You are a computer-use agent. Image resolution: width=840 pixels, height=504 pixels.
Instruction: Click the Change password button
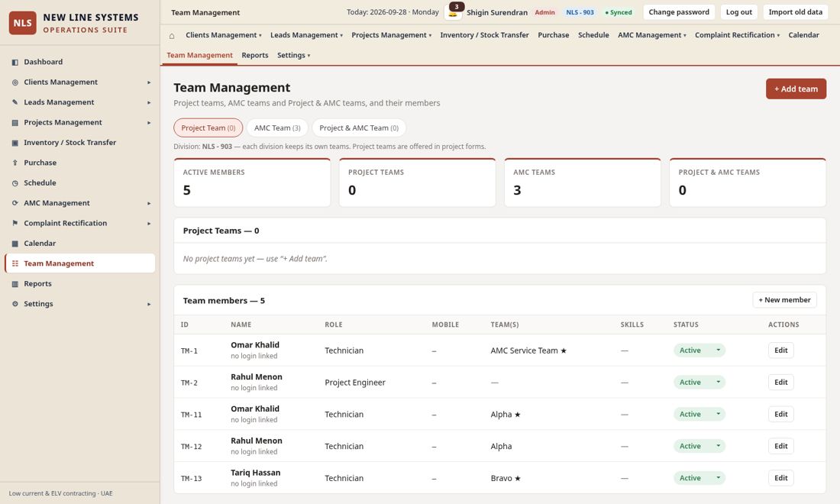(679, 12)
